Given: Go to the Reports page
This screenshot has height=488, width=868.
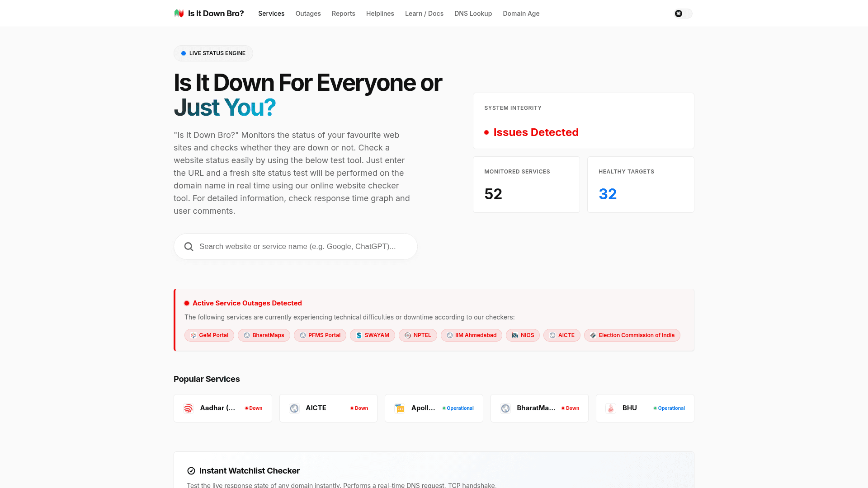Looking at the screenshot, I should coord(344,14).
